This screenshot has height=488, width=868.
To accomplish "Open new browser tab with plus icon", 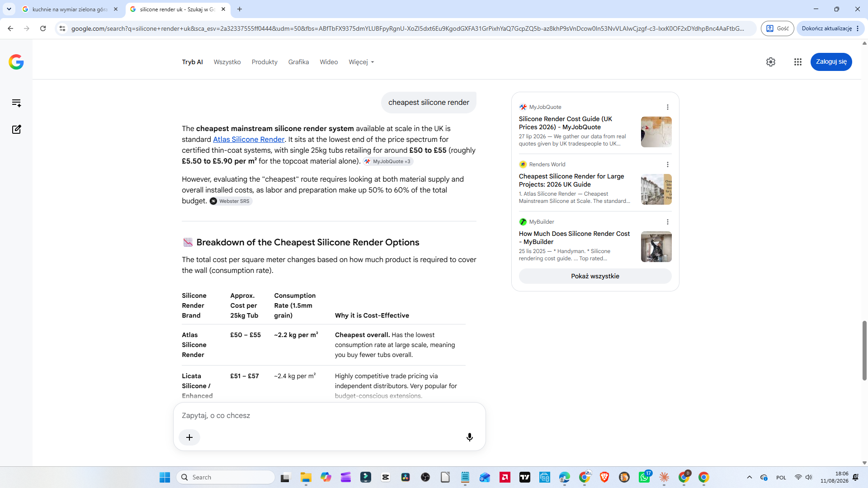I will (240, 9).
